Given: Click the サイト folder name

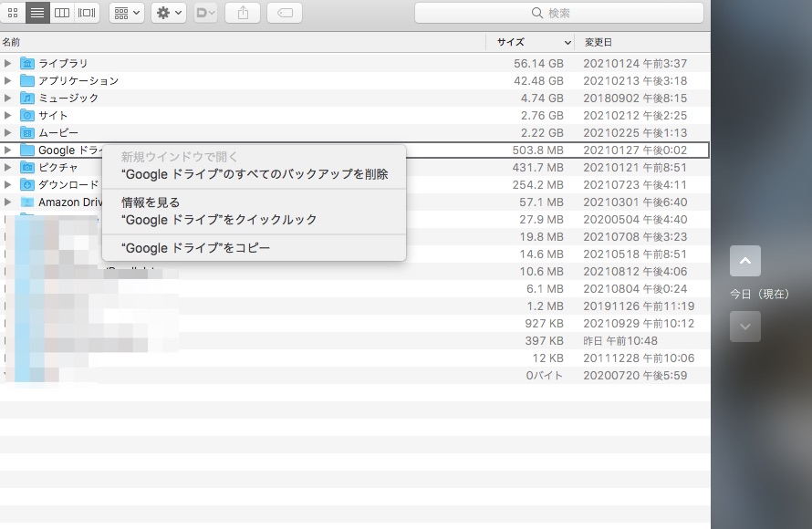Looking at the screenshot, I should click(53, 116).
